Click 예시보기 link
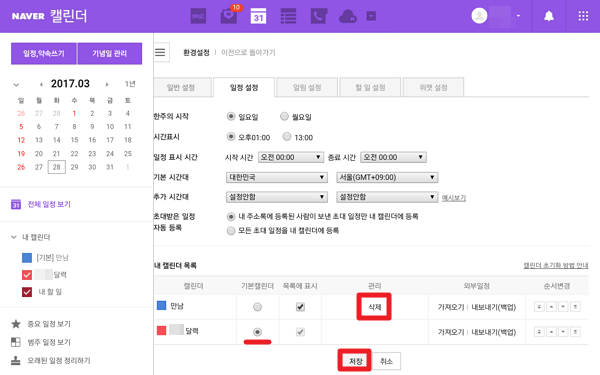Image resolution: width=600 pixels, height=375 pixels. 454,198
